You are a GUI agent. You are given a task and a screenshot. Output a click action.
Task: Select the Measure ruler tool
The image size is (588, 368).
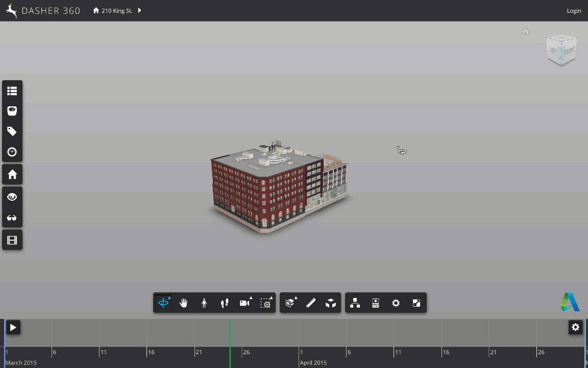tap(310, 303)
